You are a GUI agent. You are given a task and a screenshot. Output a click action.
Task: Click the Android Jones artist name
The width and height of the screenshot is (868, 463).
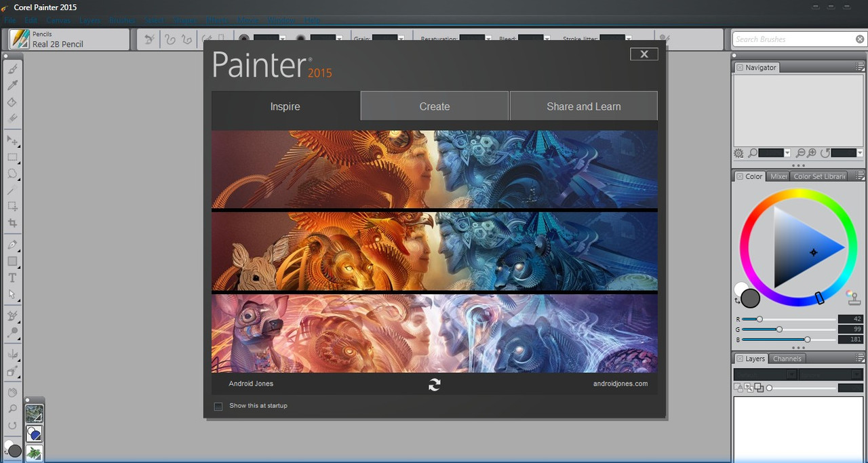coord(251,384)
